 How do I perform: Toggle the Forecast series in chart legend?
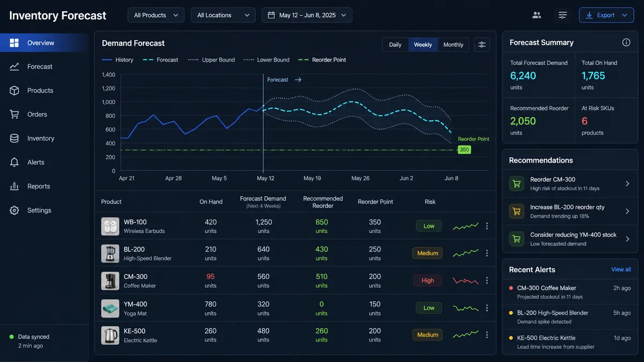tap(160, 60)
